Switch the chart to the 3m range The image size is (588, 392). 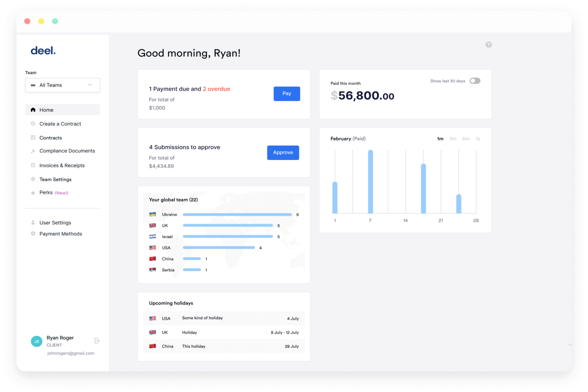pos(453,139)
